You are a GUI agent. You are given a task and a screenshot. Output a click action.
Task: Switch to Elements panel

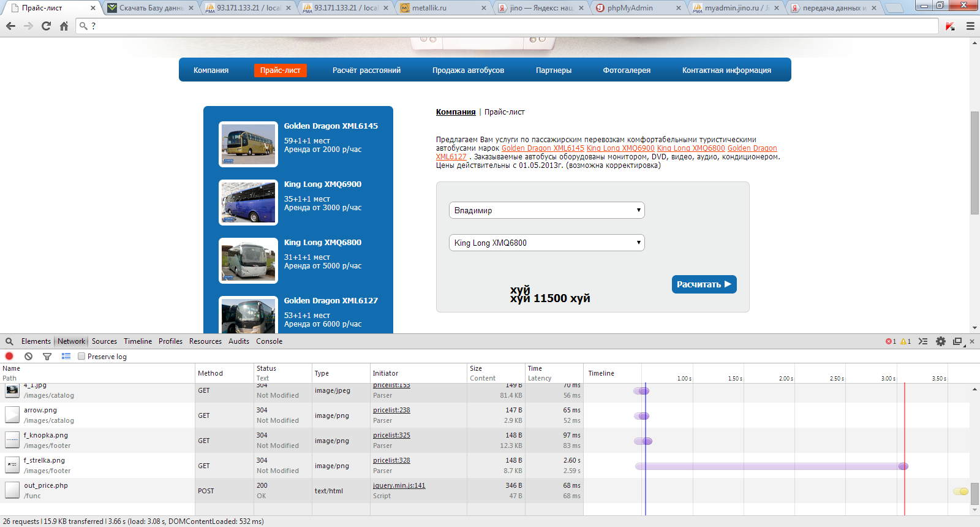point(36,341)
